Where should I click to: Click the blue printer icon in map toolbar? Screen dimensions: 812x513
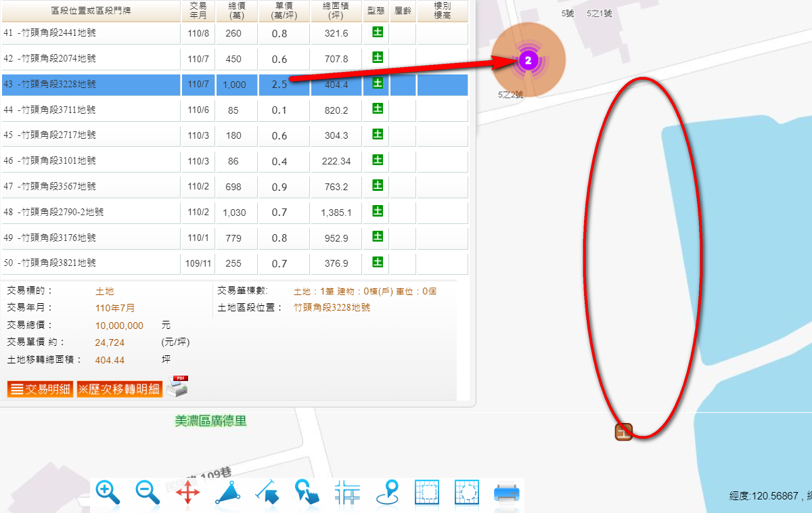pos(507,492)
